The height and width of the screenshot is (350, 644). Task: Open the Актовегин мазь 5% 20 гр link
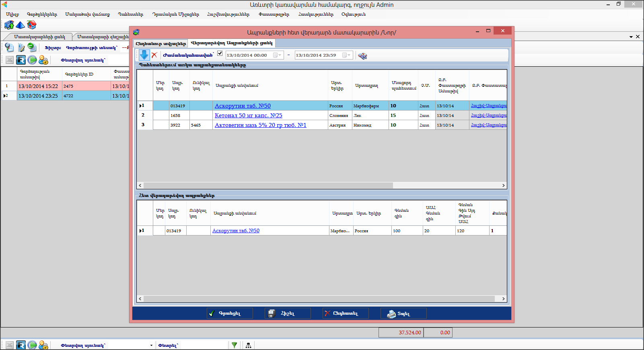tap(260, 125)
